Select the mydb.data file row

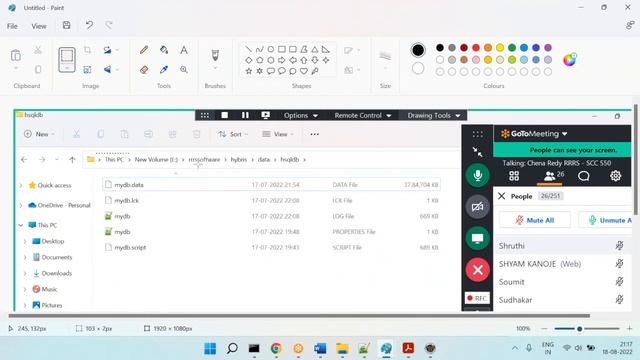(271, 185)
